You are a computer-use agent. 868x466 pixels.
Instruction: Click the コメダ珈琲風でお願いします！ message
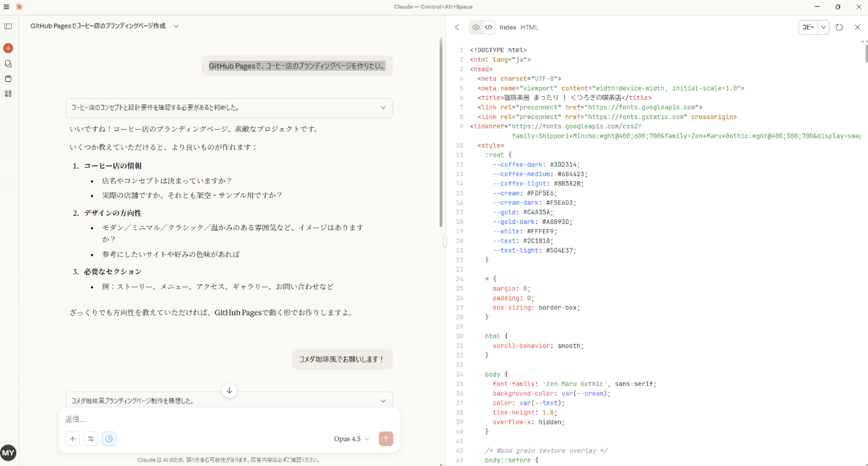click(342, 359)
